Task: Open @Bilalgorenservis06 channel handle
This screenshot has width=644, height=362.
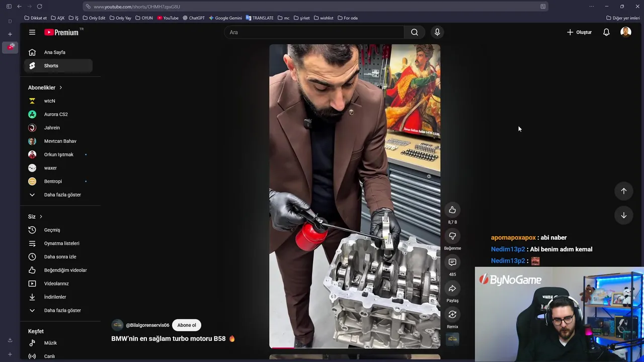Action: click(x=147, y=325)
